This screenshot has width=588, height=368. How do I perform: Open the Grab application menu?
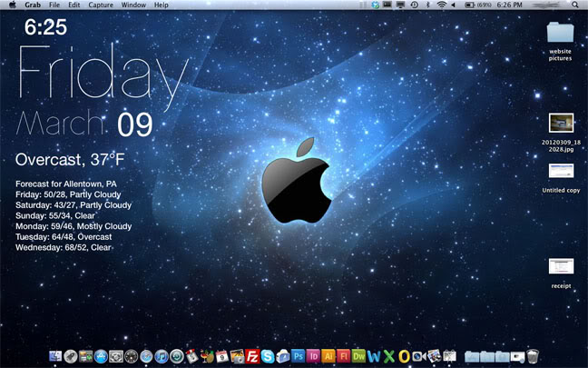[33, 5]
